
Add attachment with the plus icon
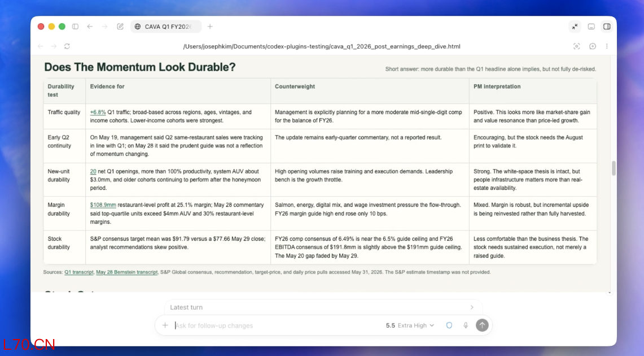click(165, 325)
